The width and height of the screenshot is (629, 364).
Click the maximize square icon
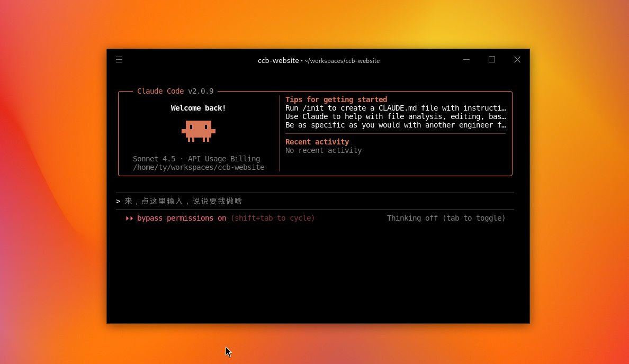point(491,59)
